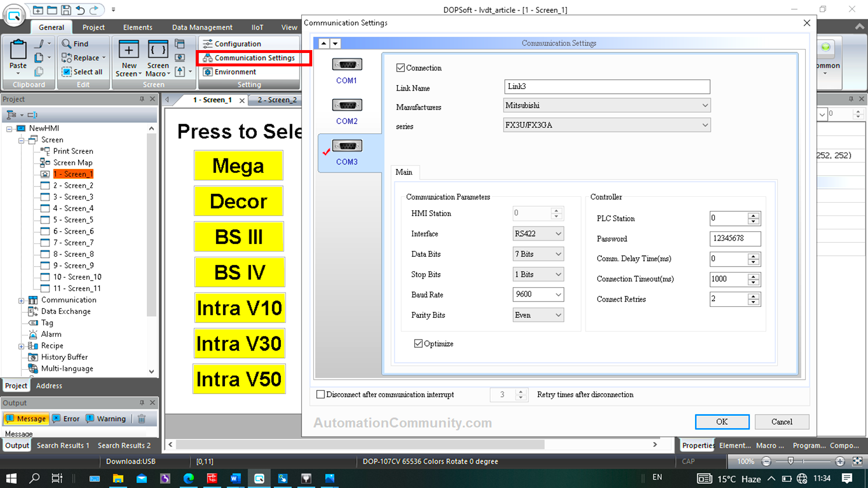Clear output messages with the trash icon
This screenshot has height=488, width=868.
point(140,418)
